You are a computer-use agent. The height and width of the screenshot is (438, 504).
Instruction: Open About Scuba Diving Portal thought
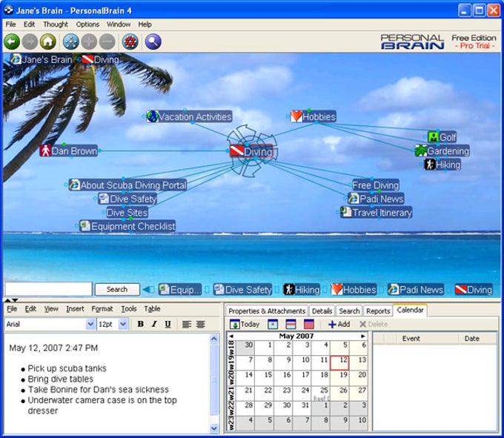click(127, 185)
